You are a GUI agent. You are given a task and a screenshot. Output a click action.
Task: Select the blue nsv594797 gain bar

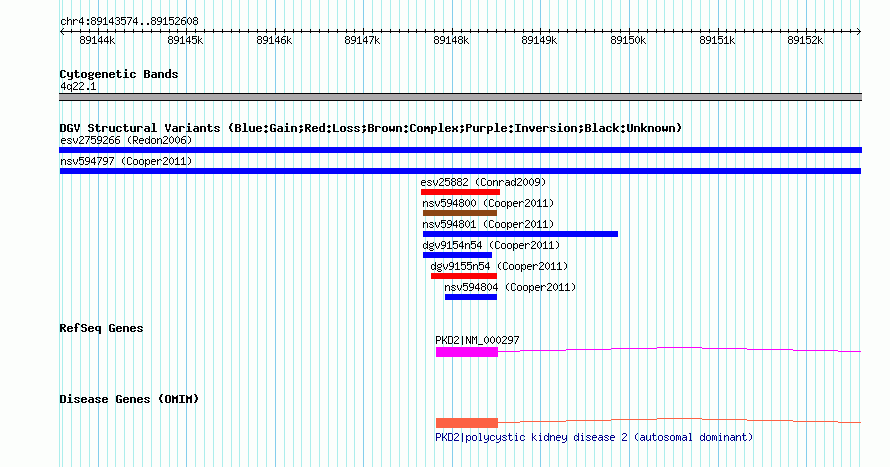click(460, 171)
